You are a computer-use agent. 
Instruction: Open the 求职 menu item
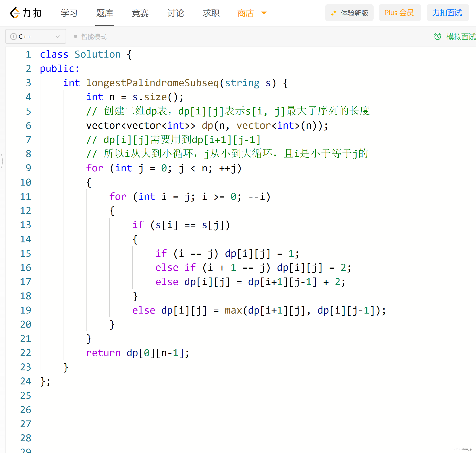[211, 13]
